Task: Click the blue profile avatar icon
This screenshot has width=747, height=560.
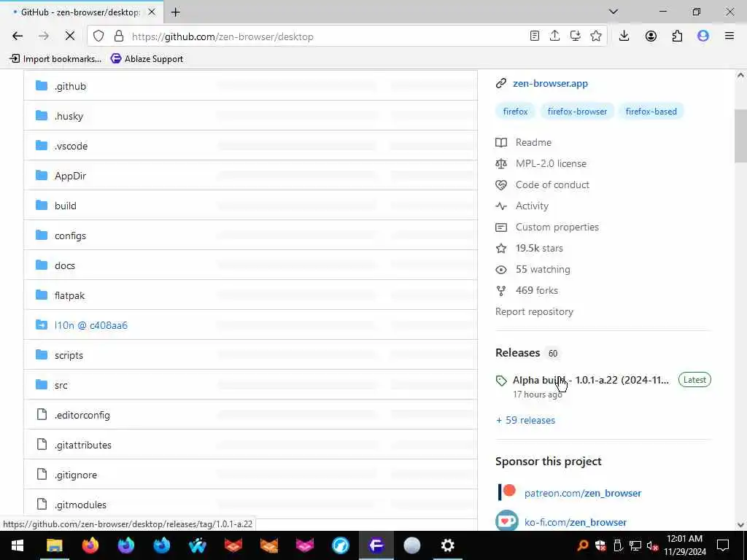Action: 703,36
